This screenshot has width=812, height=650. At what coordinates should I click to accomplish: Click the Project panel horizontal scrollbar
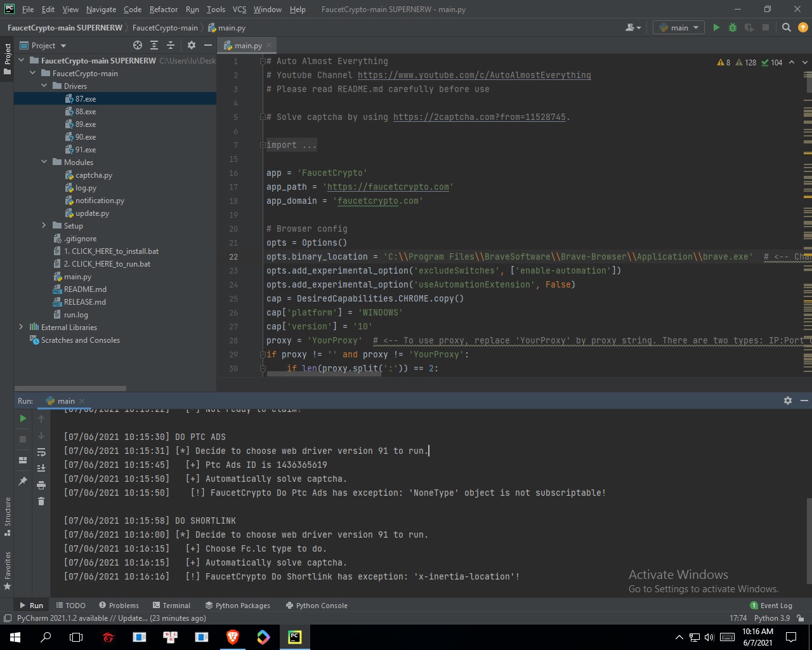[70, 388]
